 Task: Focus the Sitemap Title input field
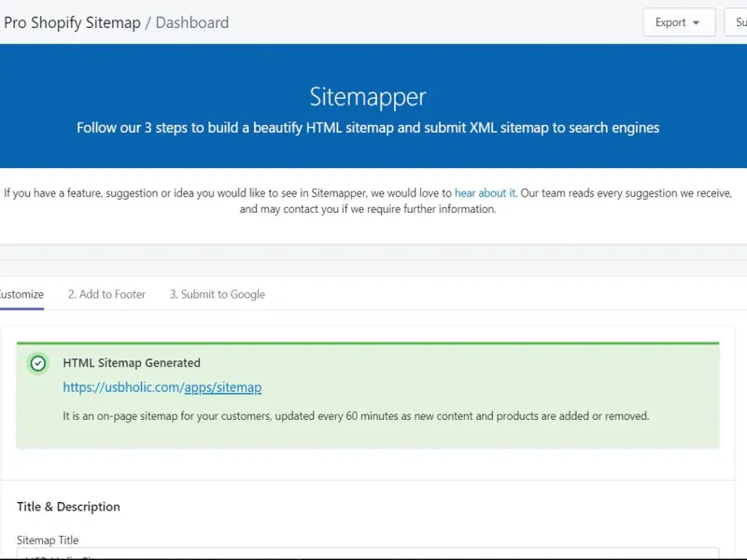pyautogui.click(x=368, y=553)
